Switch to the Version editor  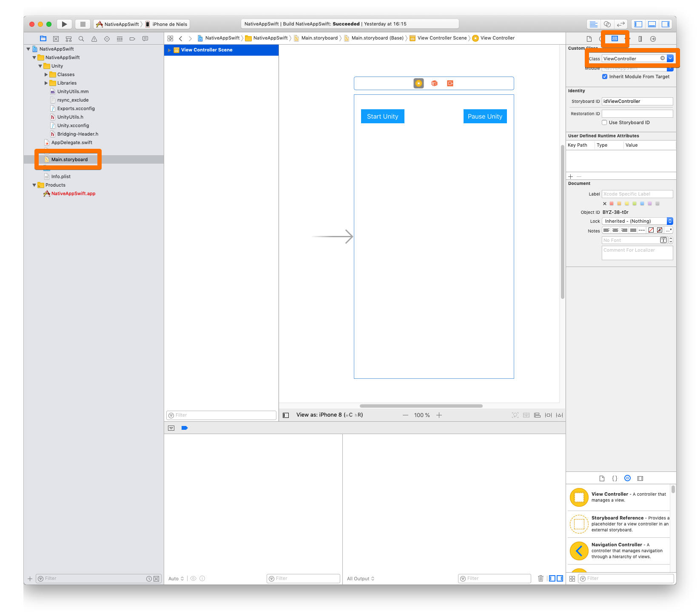point(621,24)
